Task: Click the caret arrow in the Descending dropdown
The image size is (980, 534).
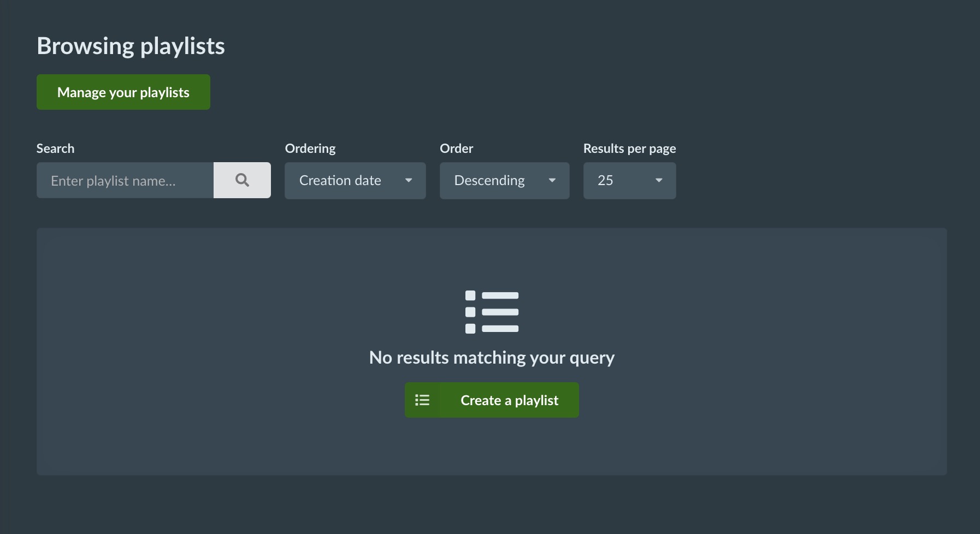Action: click(x=552, y=180)
